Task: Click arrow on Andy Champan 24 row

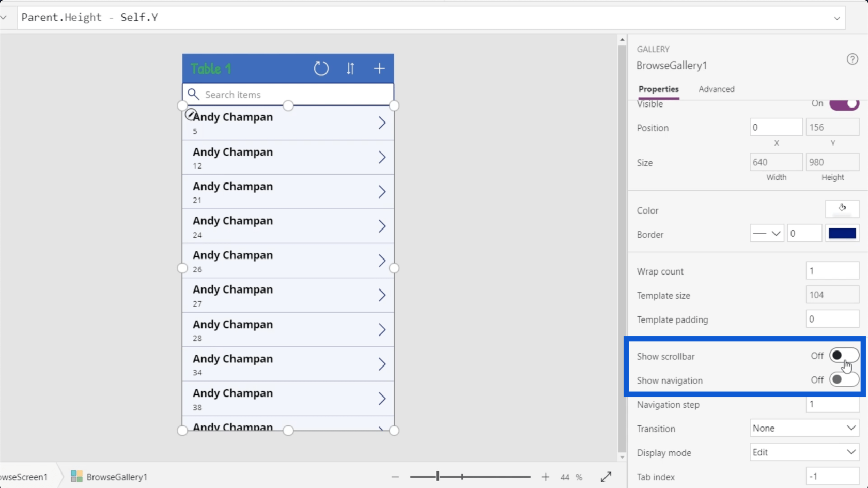Action: pos(382,226)
